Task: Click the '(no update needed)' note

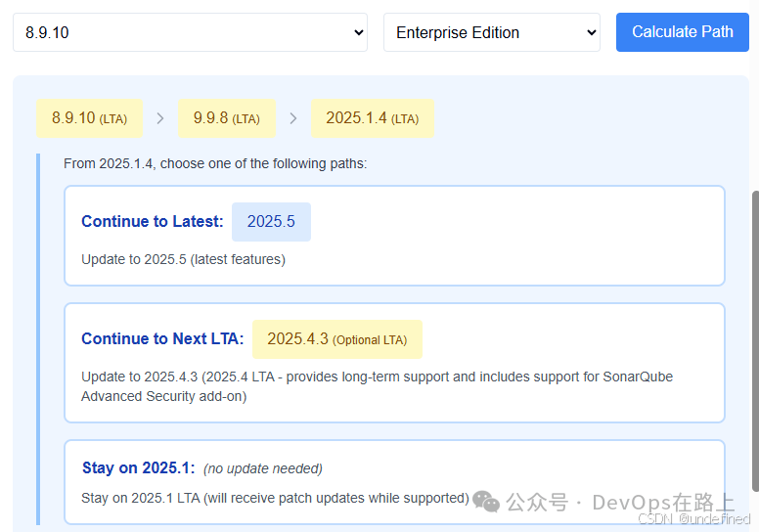Action: coord(263,468)
